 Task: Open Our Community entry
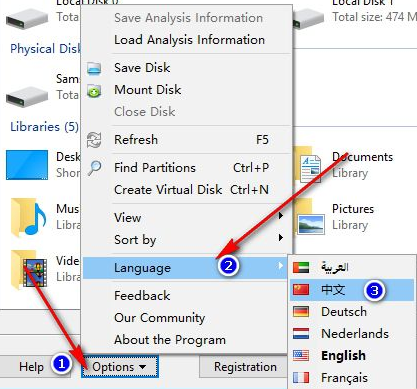[x=185, y=318]
